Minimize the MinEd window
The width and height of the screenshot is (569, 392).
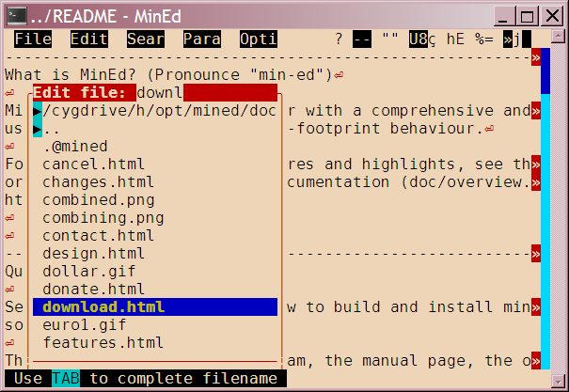[x=504, y=16]
